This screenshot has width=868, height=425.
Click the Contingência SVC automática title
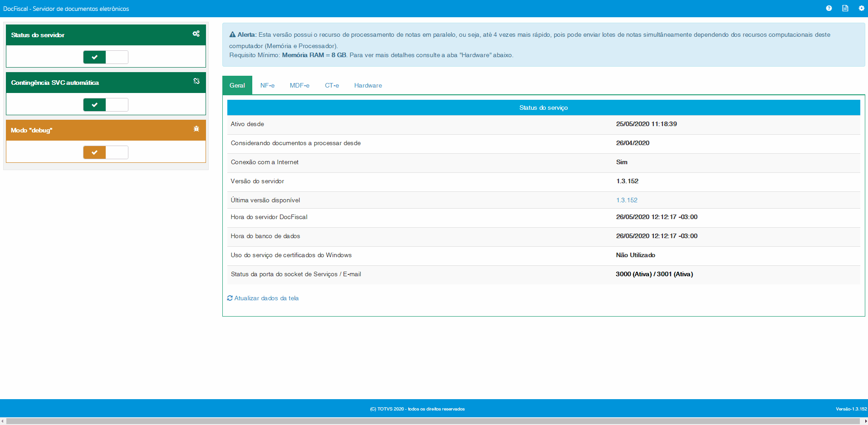point(55,83)
